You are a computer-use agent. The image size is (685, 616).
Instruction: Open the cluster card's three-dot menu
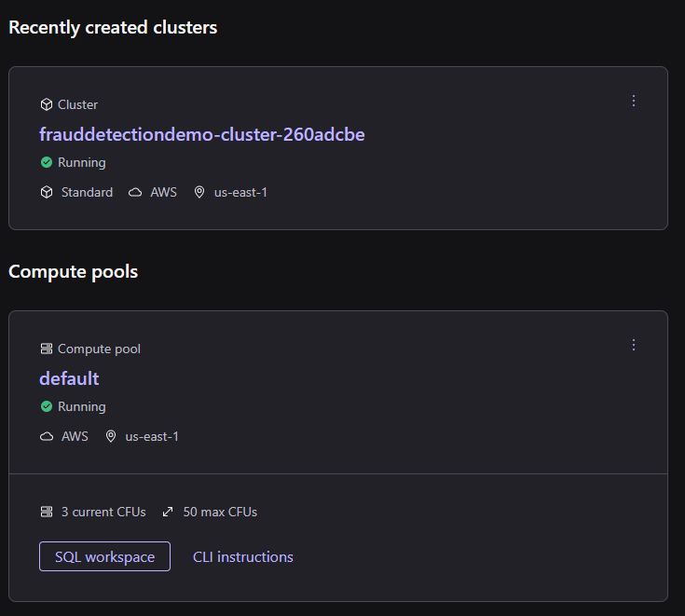tap(634, 101)
